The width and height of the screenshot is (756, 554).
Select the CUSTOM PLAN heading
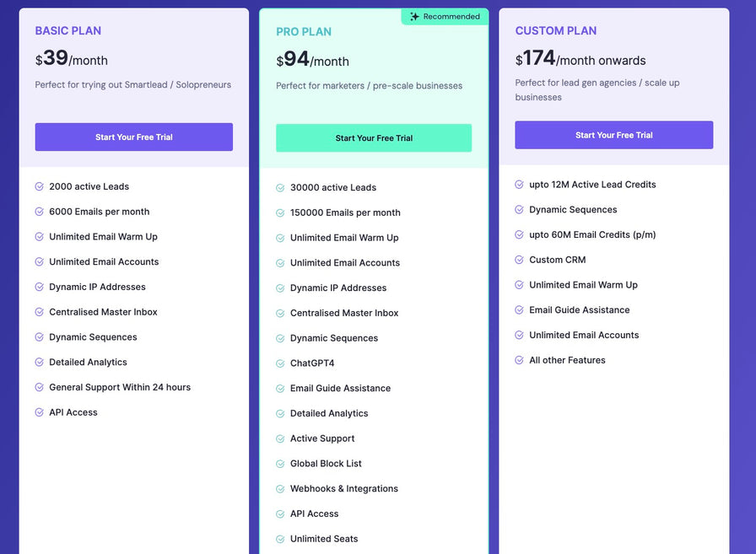556,31
